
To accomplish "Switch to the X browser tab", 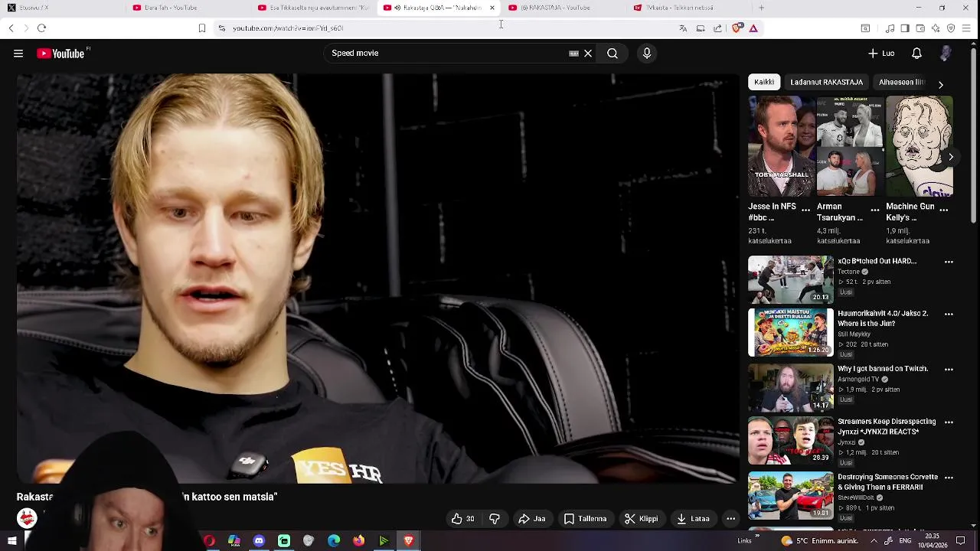I will [61, 8].
